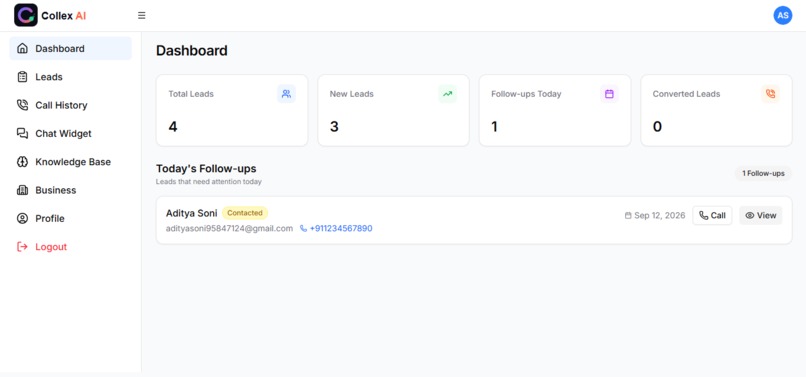Screen dimensions: 806x377
Task: Click the Converted Leads phone icon
Action: [771, 94]
